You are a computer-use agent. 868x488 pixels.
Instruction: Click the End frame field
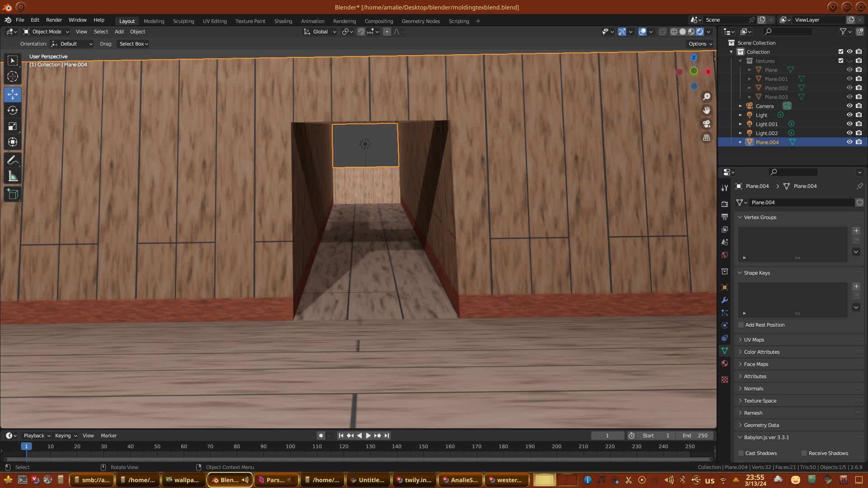695,436
